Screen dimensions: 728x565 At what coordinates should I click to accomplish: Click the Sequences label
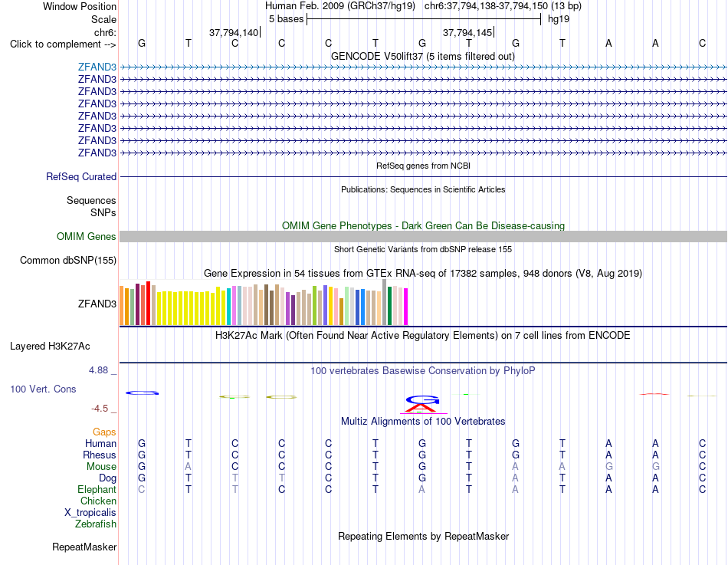(91, 200)
